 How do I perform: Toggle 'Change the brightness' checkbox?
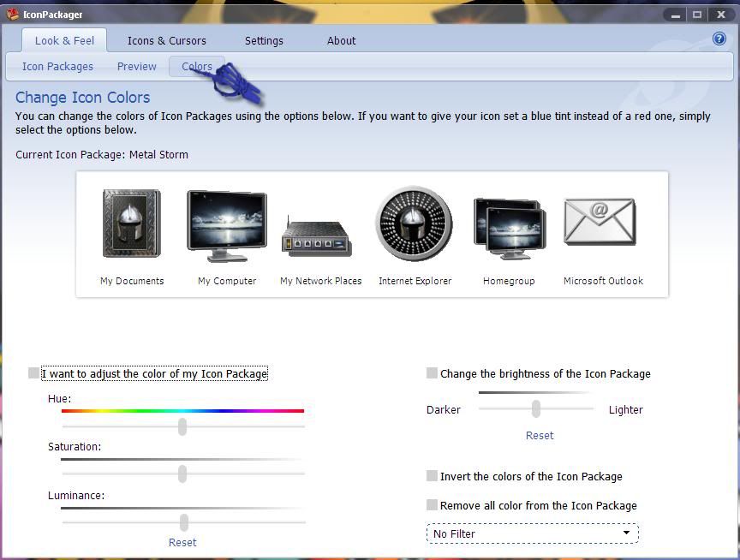click(432, 373)
